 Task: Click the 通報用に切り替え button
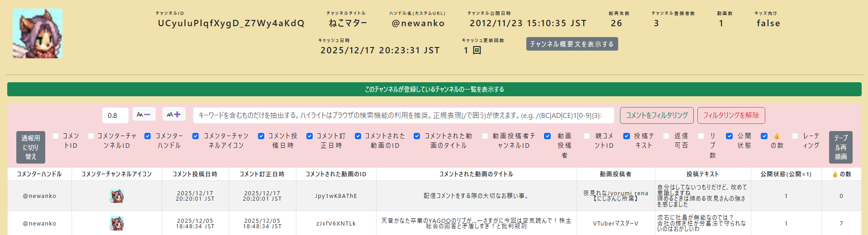click(x=31, y=147)
